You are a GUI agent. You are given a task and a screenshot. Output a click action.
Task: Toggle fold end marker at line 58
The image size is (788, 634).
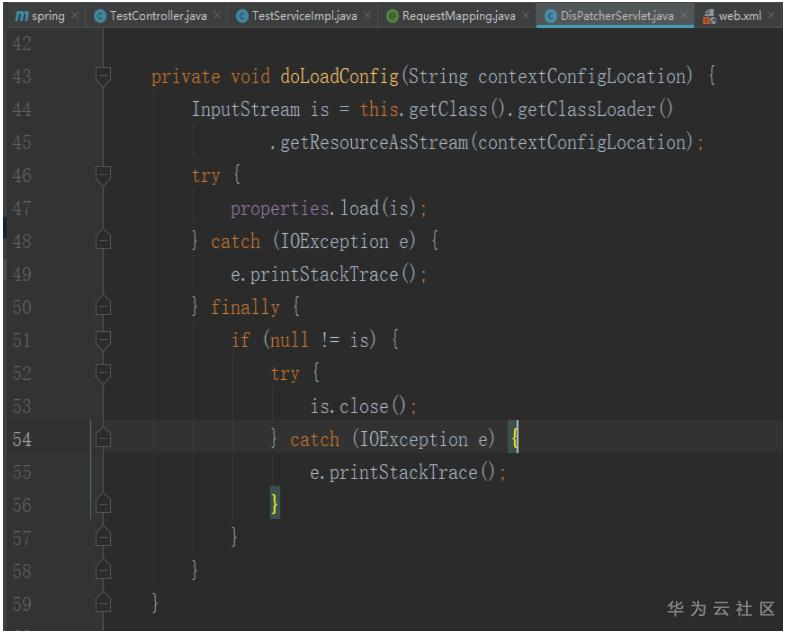tap(103, 570)
